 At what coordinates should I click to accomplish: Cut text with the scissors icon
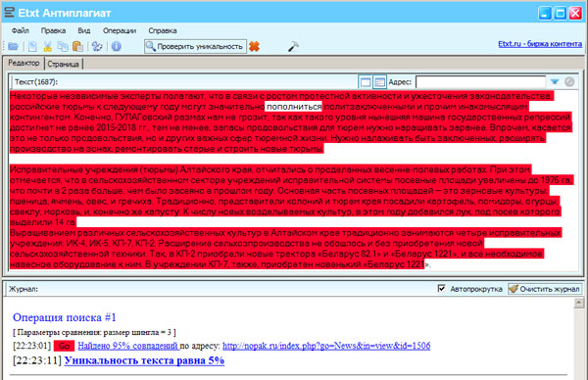[x=47, y=46]
